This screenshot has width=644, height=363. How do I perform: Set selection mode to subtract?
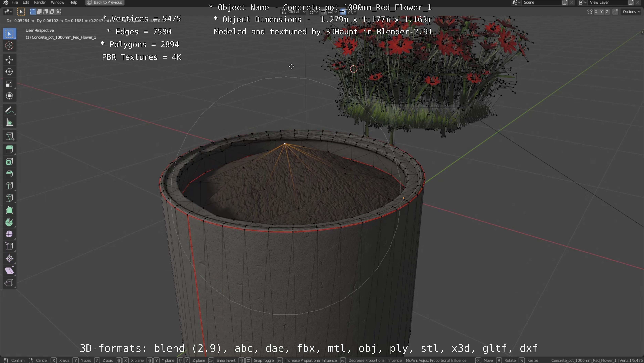point(45,12)
